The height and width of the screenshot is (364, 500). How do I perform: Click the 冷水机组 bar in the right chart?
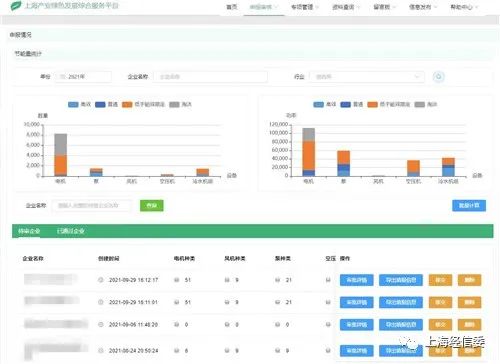448,167
